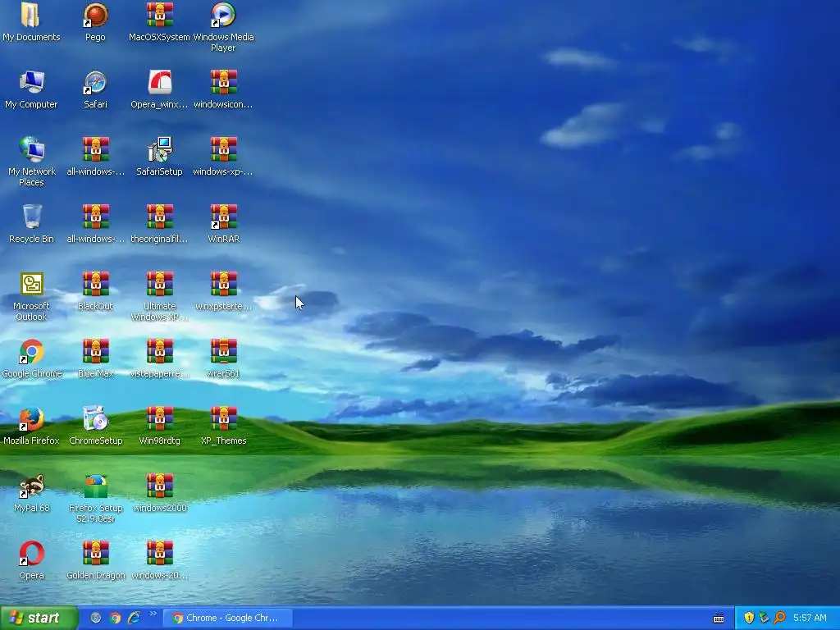This screenshot has width=840, height=630.
Task: Click the 5:57 AM system clock
Action: [810, 618]
